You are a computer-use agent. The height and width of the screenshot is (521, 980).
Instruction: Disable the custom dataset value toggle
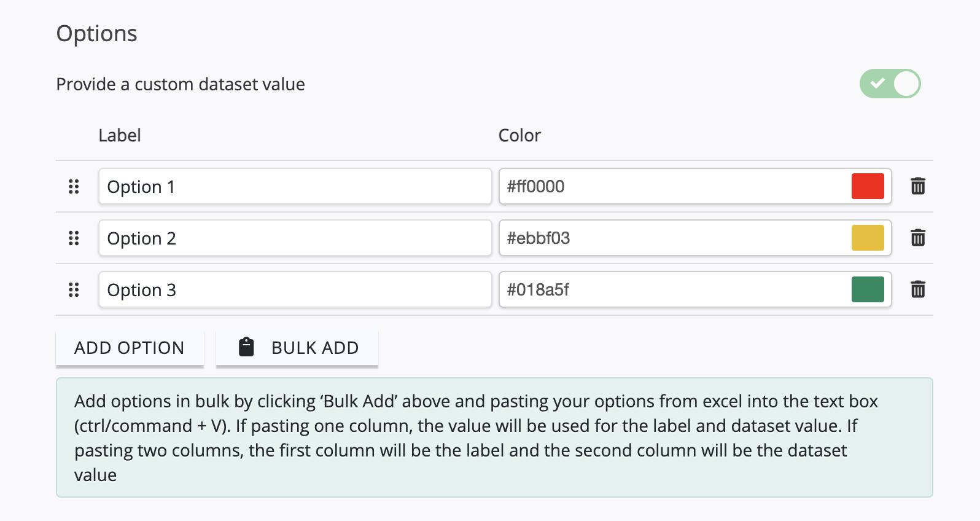[890, 84]
